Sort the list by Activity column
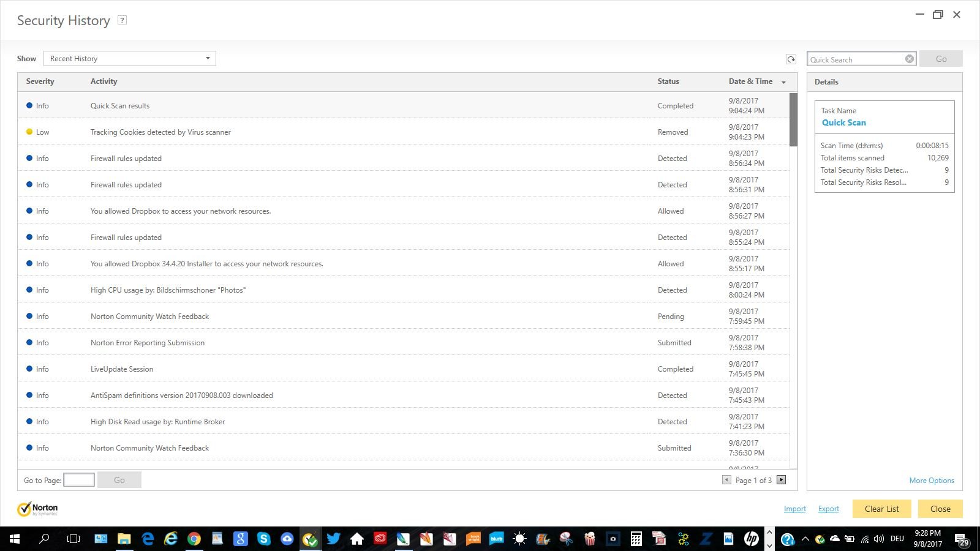This screenshot has height=551, width=980. (x=104, y=81)
